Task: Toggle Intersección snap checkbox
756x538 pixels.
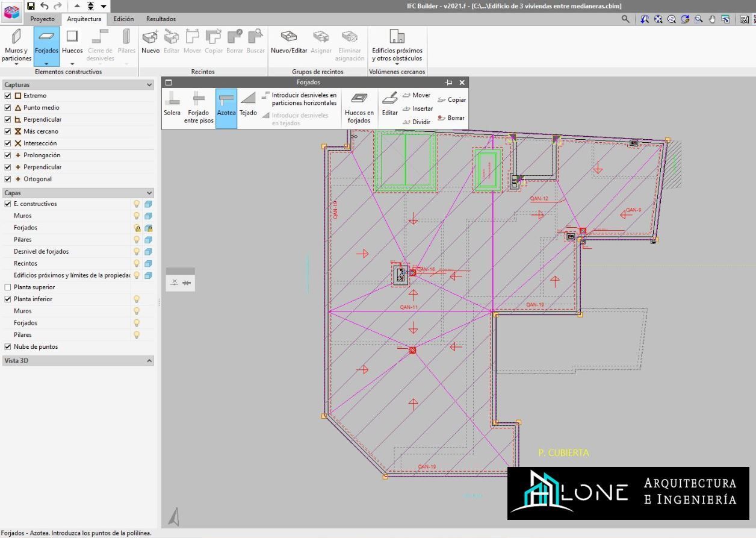Action: tap(8, 143)
